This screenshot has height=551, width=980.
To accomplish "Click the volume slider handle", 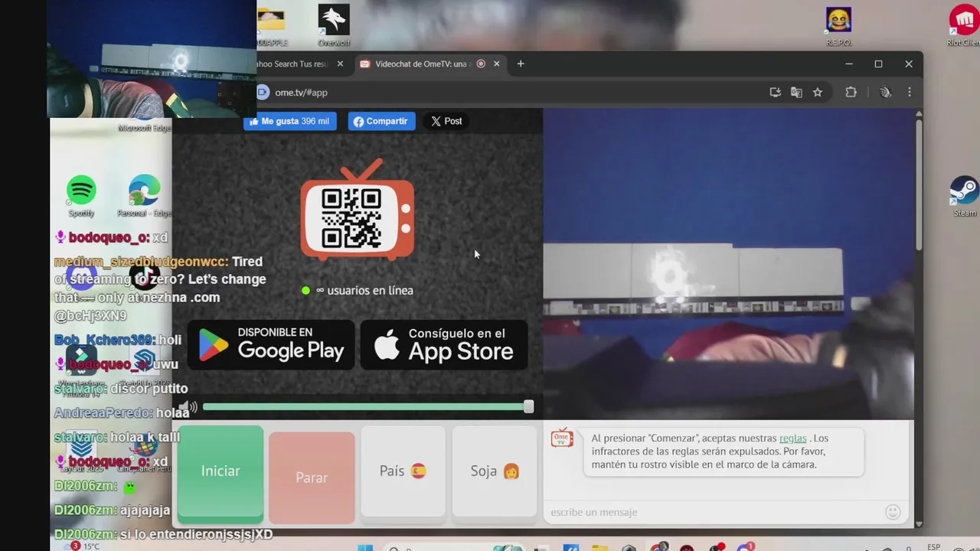I will point(528,407).
